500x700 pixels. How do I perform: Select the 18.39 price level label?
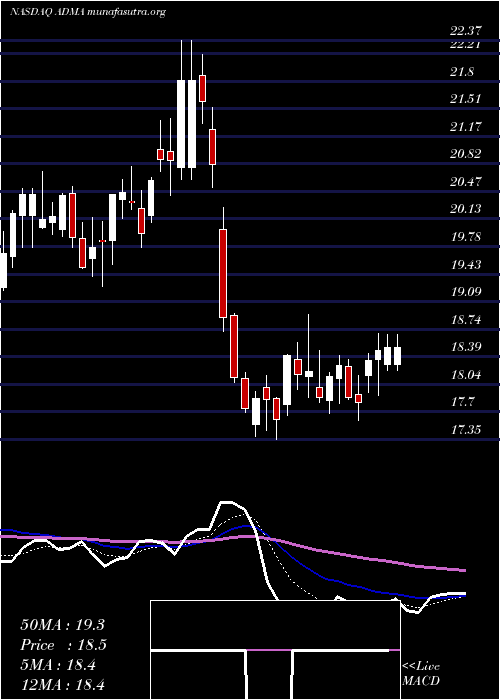(x=466, y=347)
